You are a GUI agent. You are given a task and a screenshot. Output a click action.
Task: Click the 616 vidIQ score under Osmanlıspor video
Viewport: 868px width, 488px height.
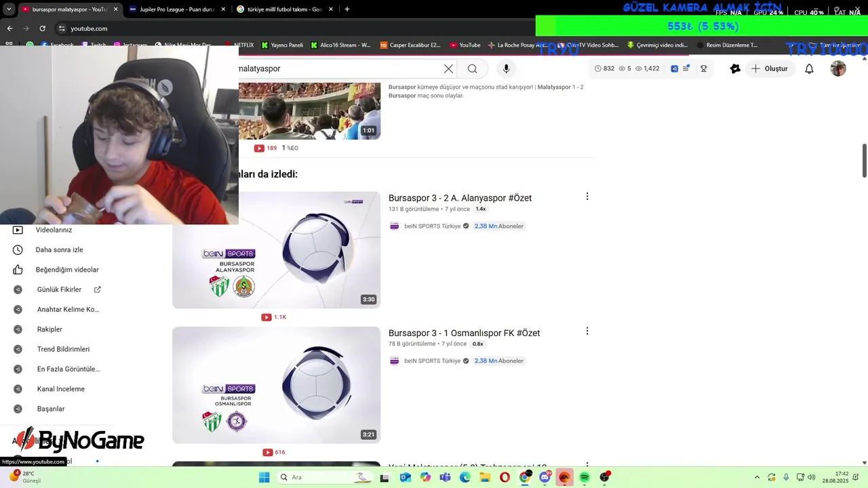click(x=274, y=452)
